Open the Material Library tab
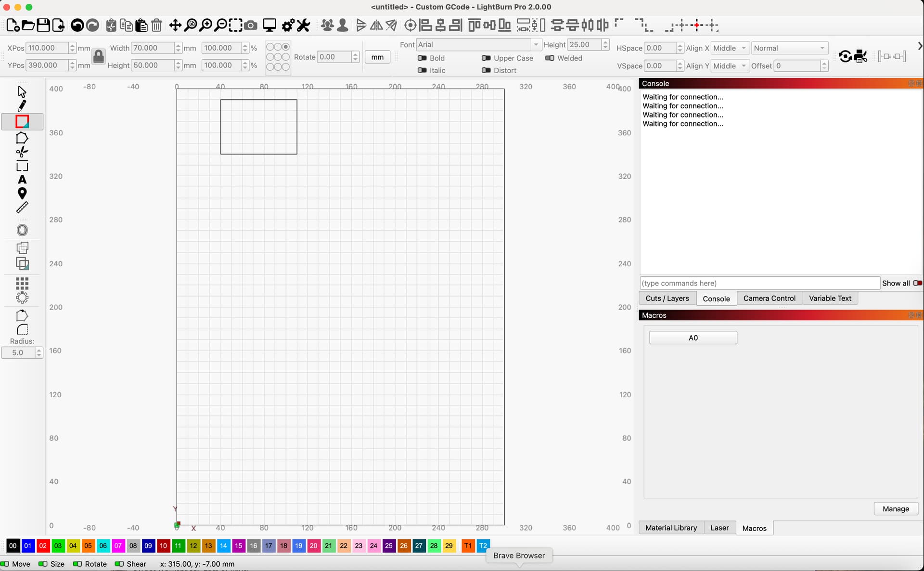Viewport: 924px width, 571px height. pyautogui.click(x=671, y=528)
